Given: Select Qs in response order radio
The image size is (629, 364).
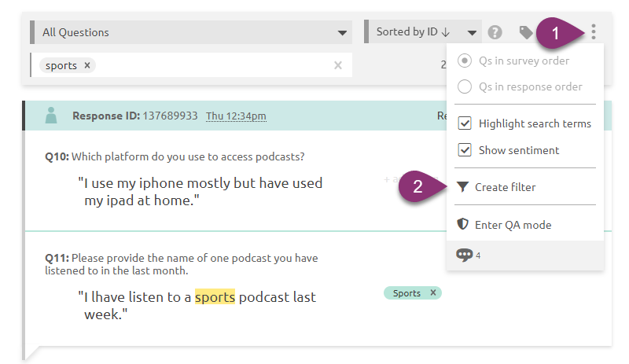Looking at the screenshot, I should point(465,86).
